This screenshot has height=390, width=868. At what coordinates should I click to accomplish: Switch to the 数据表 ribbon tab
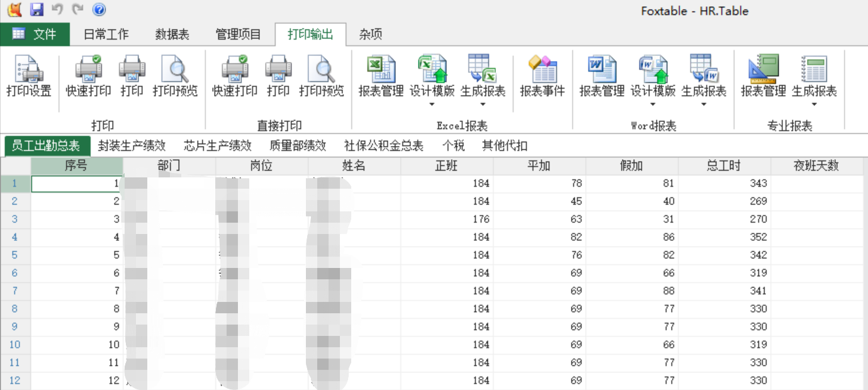[x=172, y=35]
